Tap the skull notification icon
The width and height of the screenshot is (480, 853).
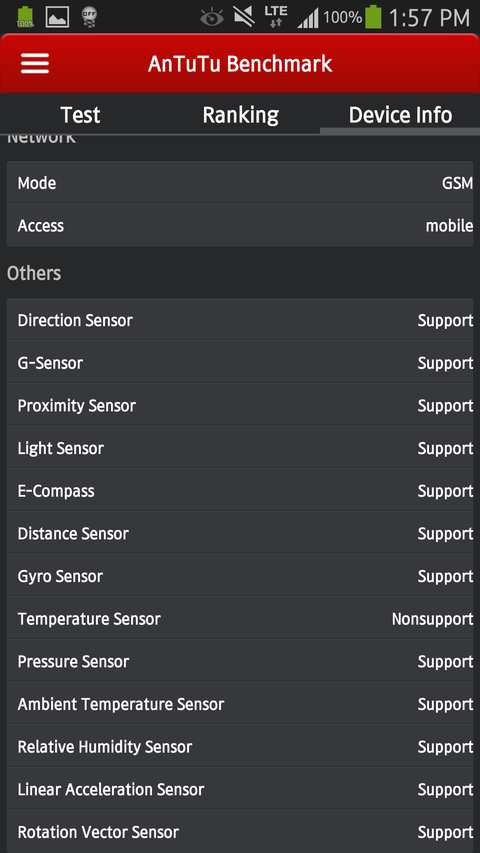pos(89,17)
